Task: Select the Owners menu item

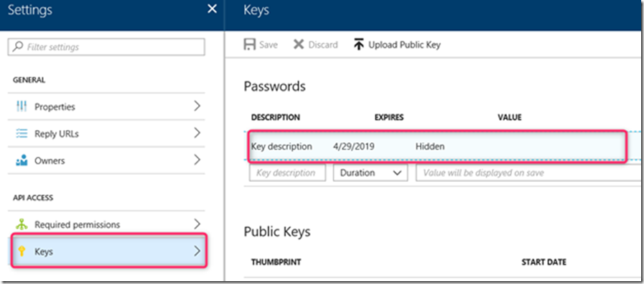Action: point(106,160)
